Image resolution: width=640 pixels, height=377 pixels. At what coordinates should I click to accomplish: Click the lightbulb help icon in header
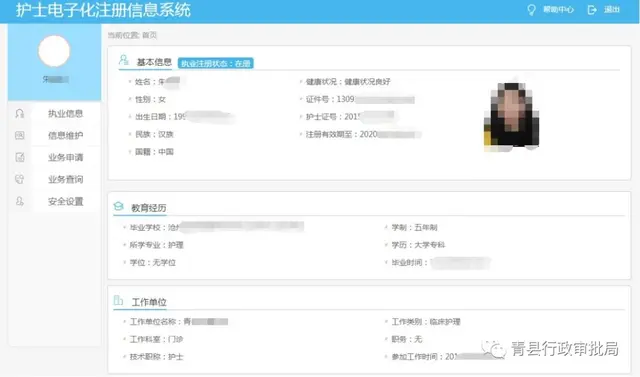tap(531, 9)
